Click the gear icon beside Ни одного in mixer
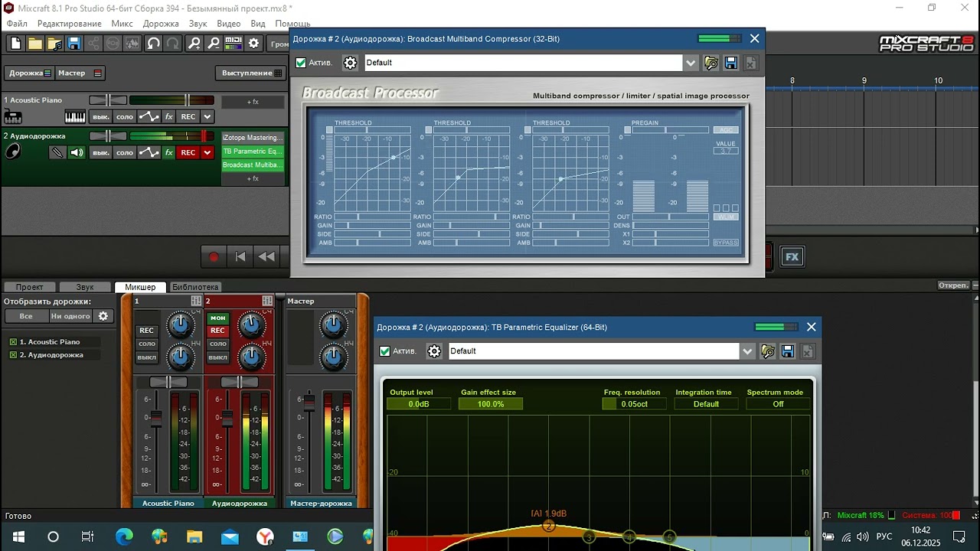Image resolution: width=980 pixels, height=551 pixels. [x=103, y=316]
